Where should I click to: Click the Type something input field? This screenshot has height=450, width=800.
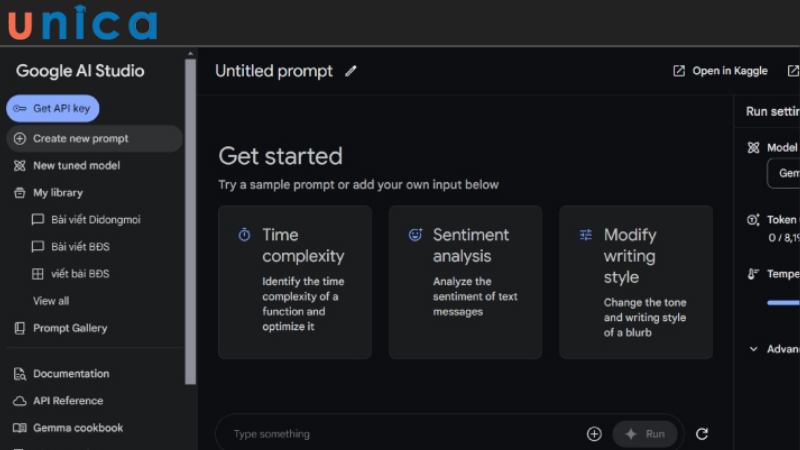400,434
